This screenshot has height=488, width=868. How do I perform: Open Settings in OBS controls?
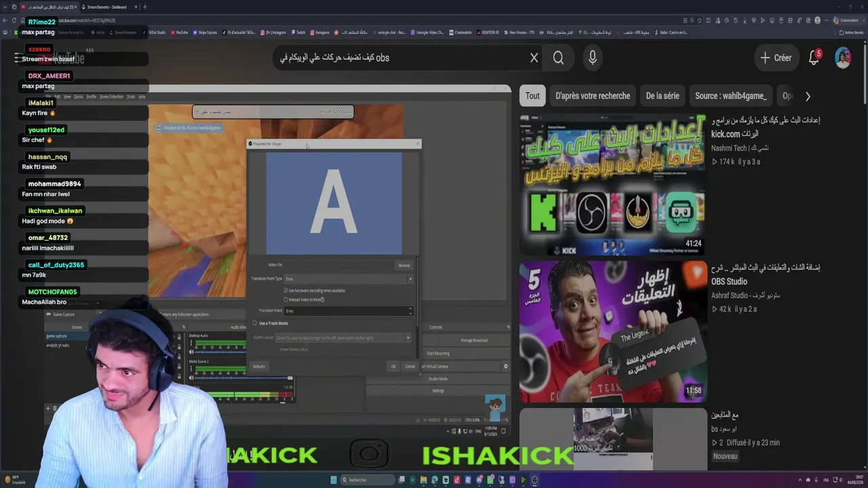438,391
